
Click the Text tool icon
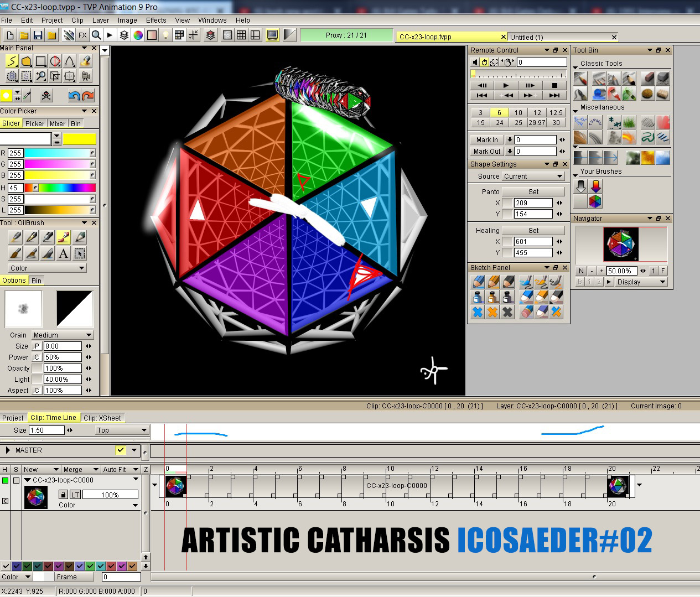click(64, 253)
